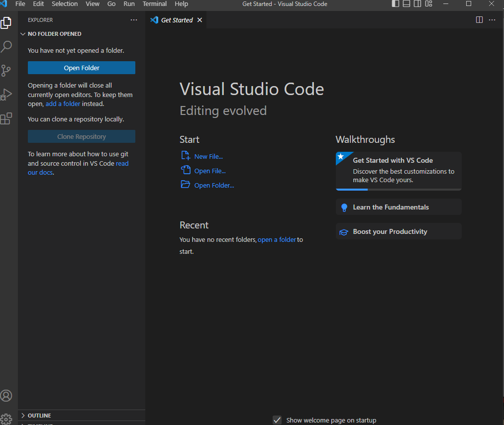Viewport: 504px width, 425px height.
Task: Toggle secondary side bar layout icon
Action: click(417, 4)
